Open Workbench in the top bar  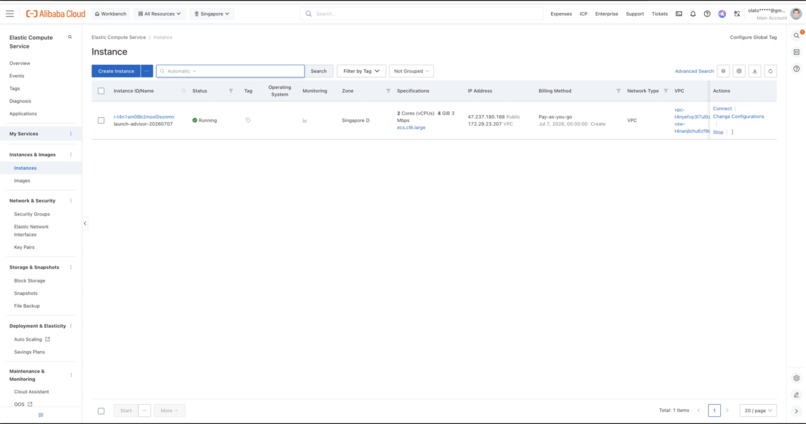coord(111,14)
